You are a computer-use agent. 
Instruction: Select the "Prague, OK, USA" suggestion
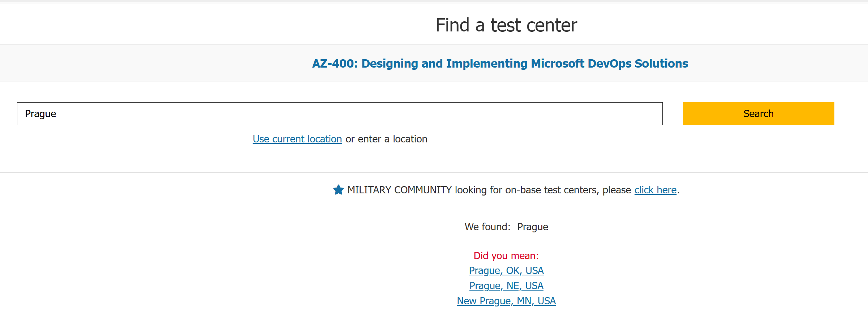point(506,270)
